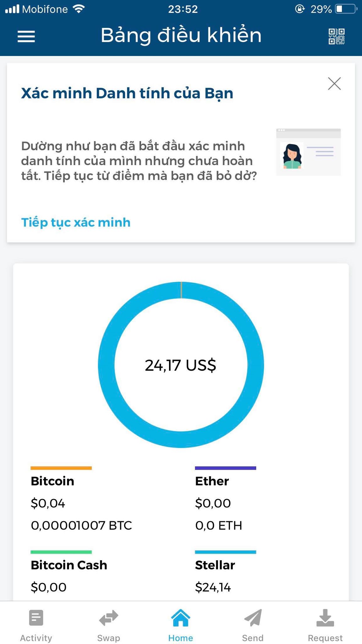Click the Tiếp tục xác minh link
The height and width of the screenshot is (644, 362).
tap(76, 222)
